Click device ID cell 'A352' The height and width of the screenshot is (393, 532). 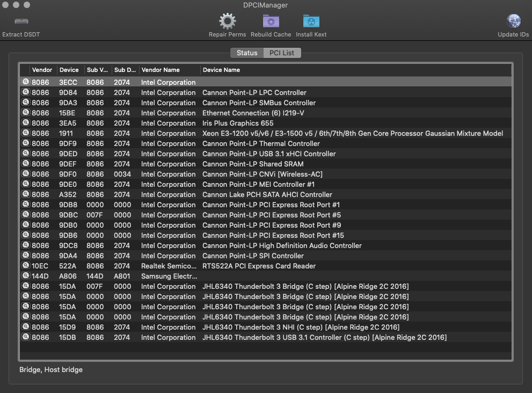coord(68,194)
